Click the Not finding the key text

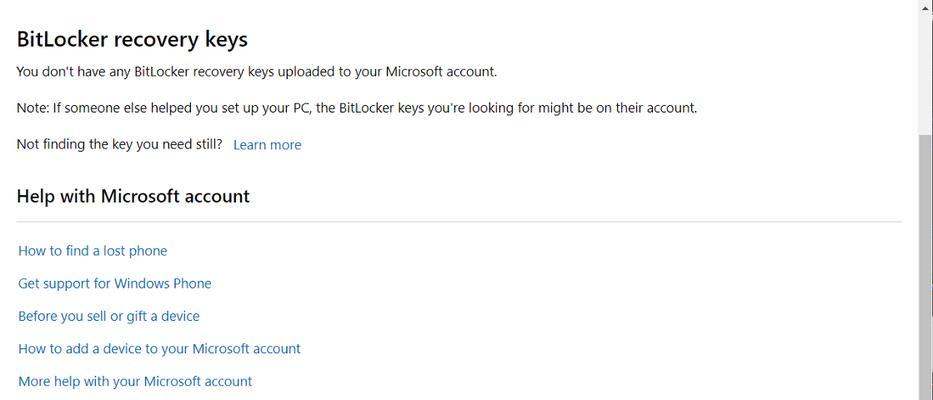(x=119, y=145)
